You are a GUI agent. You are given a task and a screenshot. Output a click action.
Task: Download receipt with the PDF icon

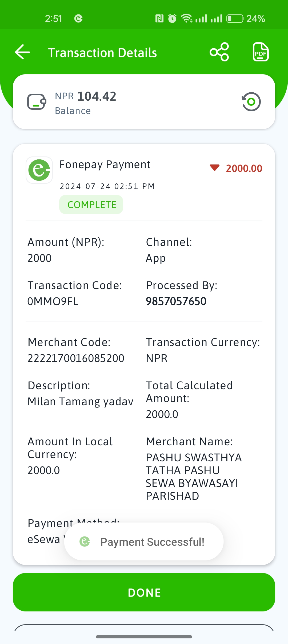[x=261, y=52]
